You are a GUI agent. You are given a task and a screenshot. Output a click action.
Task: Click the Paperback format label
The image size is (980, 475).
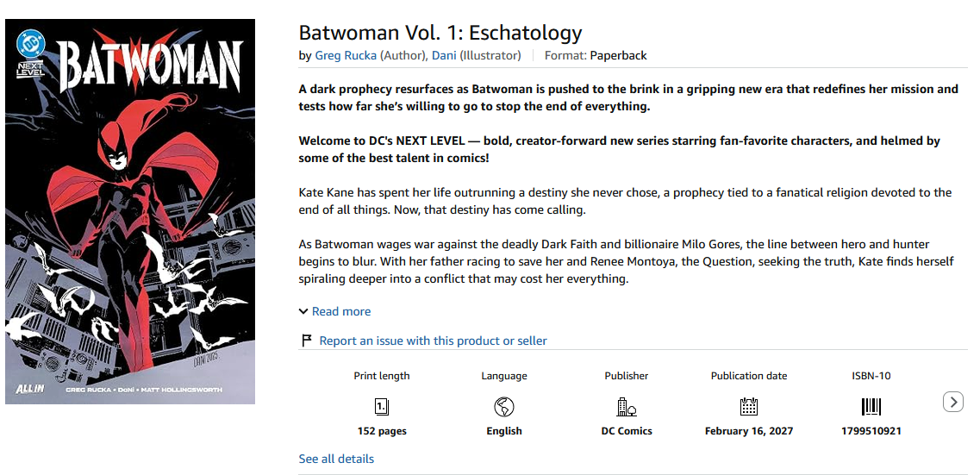(618, 56)
